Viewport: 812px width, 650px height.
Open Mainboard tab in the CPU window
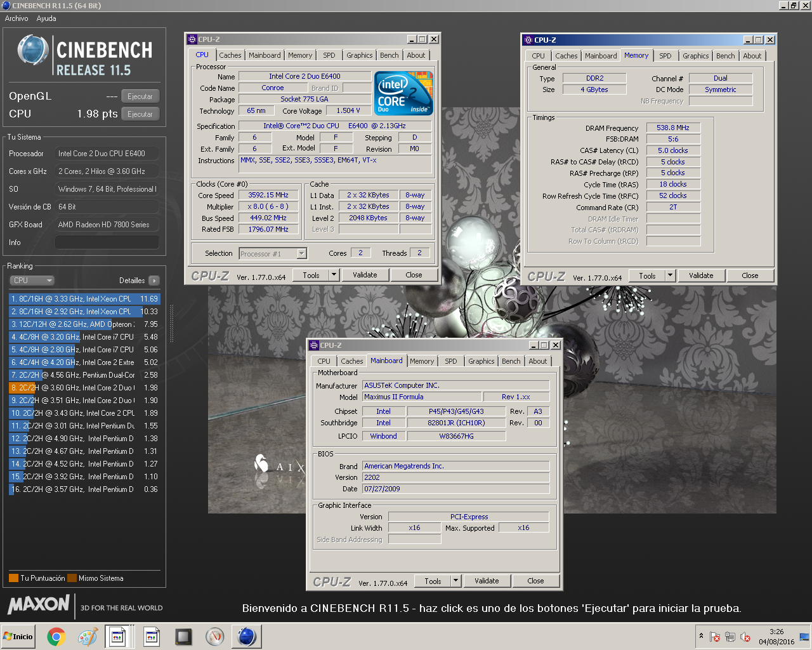265,55
